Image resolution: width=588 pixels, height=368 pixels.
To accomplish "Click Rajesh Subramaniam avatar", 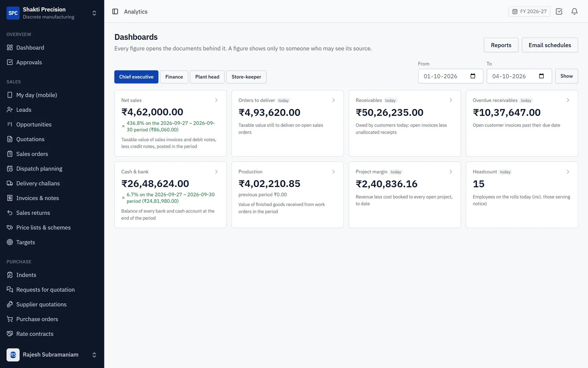I will [13, 355].
